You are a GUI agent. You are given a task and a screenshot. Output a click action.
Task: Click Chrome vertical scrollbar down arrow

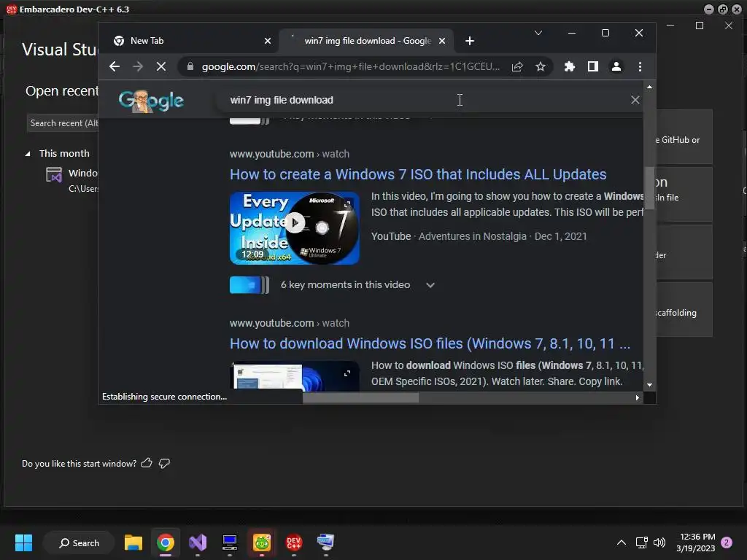649,385
